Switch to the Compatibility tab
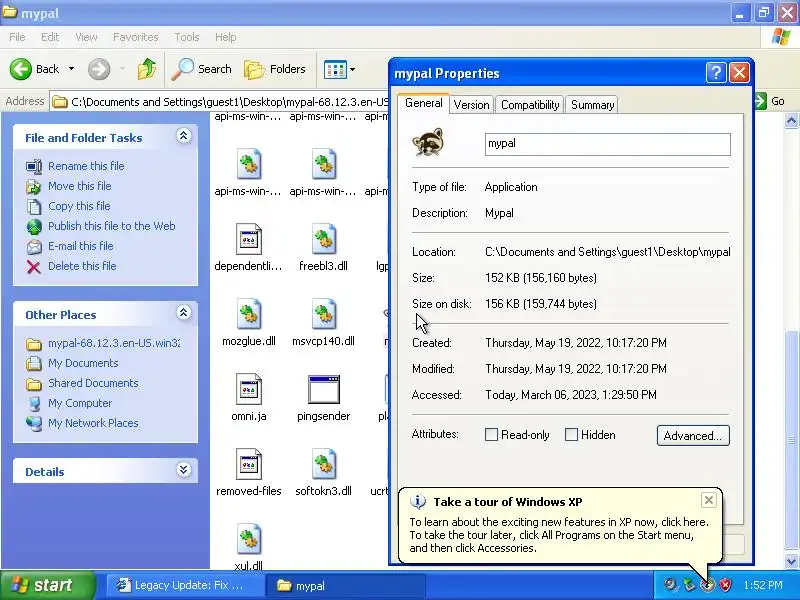Viewport: 800px width, 600px height. 530,105
